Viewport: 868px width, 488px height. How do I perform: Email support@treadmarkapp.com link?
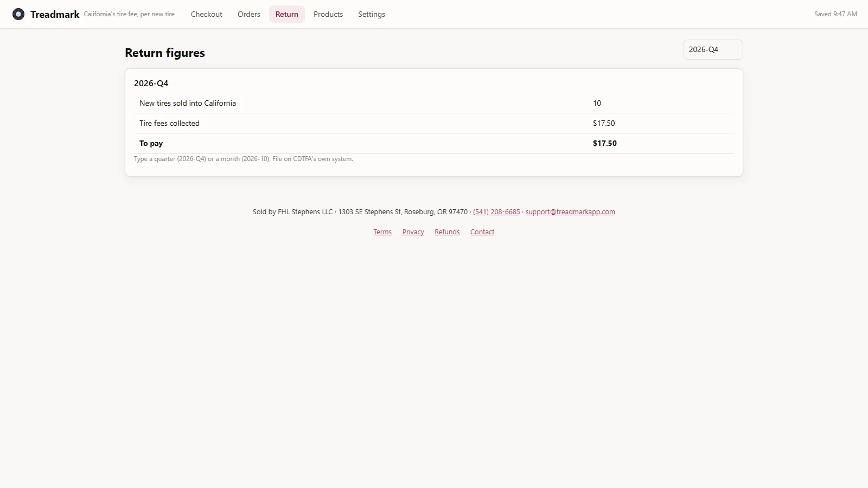[570, 212]
